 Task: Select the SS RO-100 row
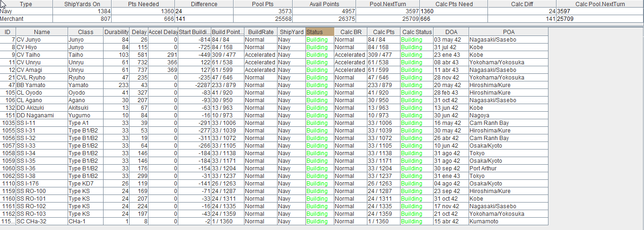pyautogui.click(x=274, y=191)
